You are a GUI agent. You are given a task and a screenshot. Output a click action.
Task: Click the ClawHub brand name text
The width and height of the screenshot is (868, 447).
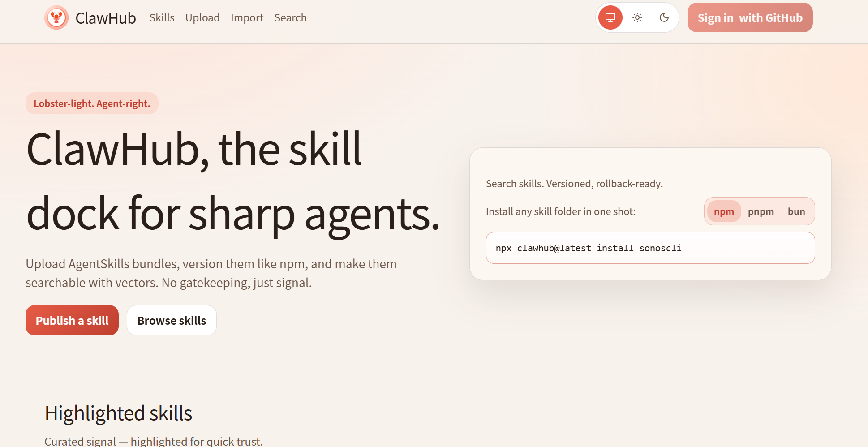click(106, 18)
